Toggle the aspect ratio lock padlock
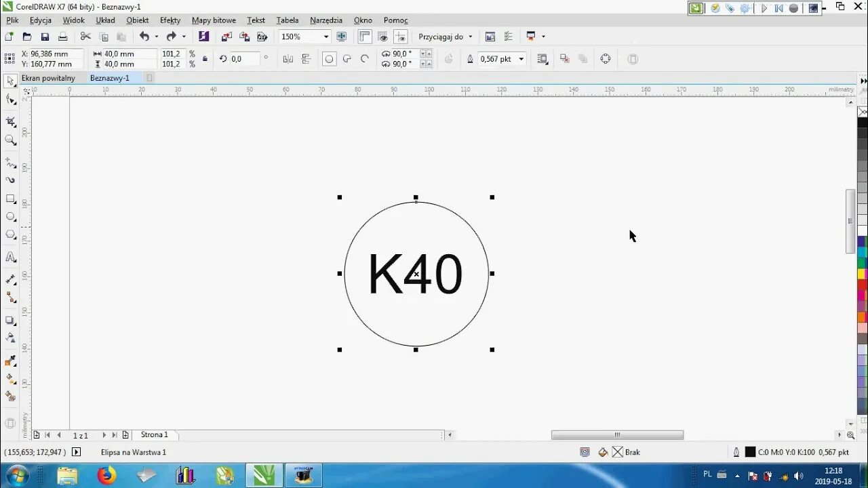 click(203, 59)
